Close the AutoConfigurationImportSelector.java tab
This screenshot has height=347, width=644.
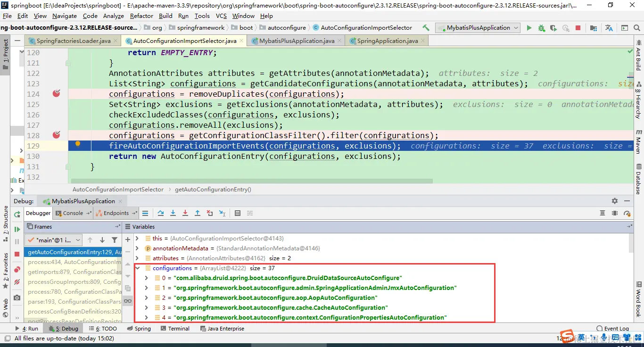[242, 41]
